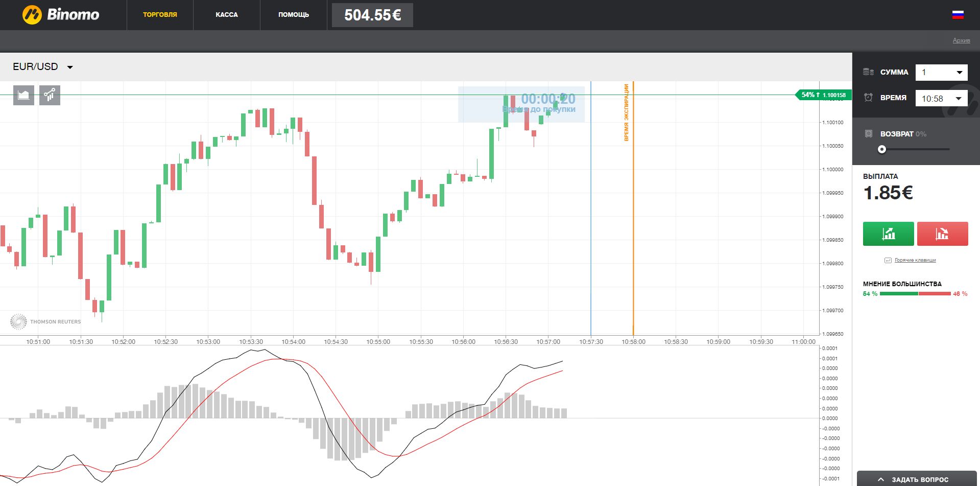Viewport: 980px width, 486px height.
Task: Click the red down-trade arrow button
Action: [942, 234]
